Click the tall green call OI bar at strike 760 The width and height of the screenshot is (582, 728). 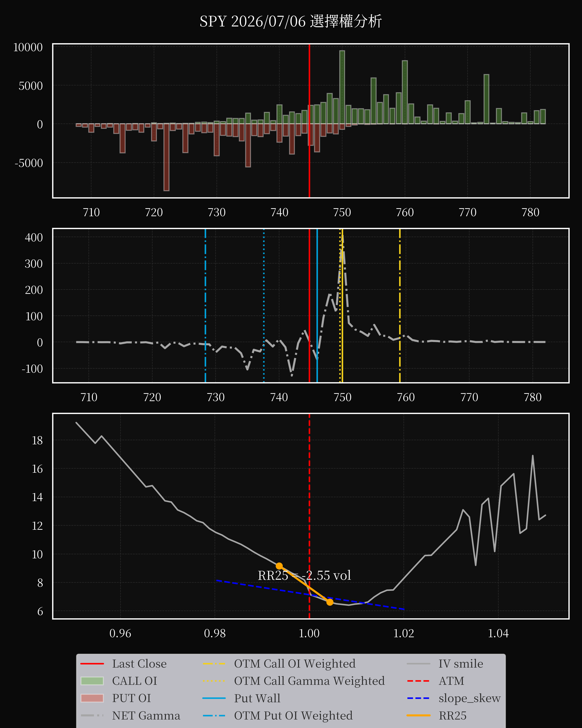click(405, 92)
